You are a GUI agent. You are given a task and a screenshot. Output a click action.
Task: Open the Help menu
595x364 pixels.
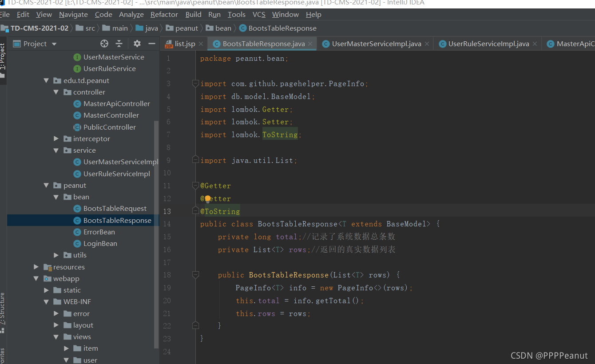click(x=313, y=14)
